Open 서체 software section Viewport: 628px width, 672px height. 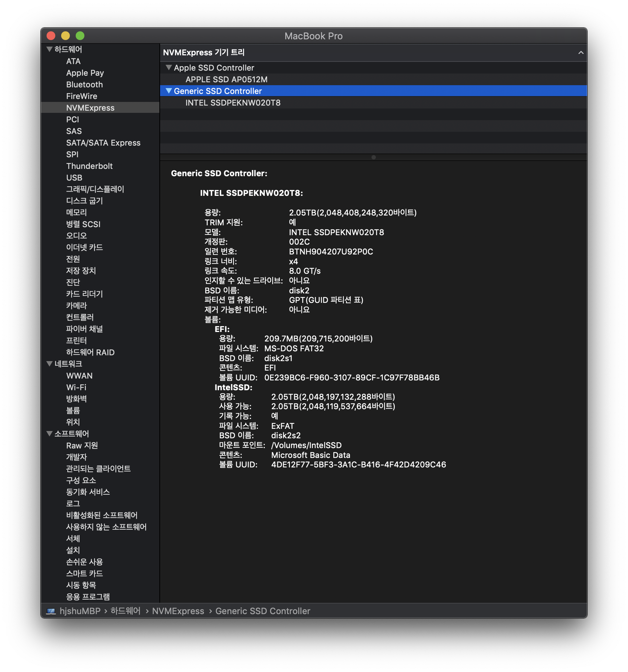click(73, 539)
